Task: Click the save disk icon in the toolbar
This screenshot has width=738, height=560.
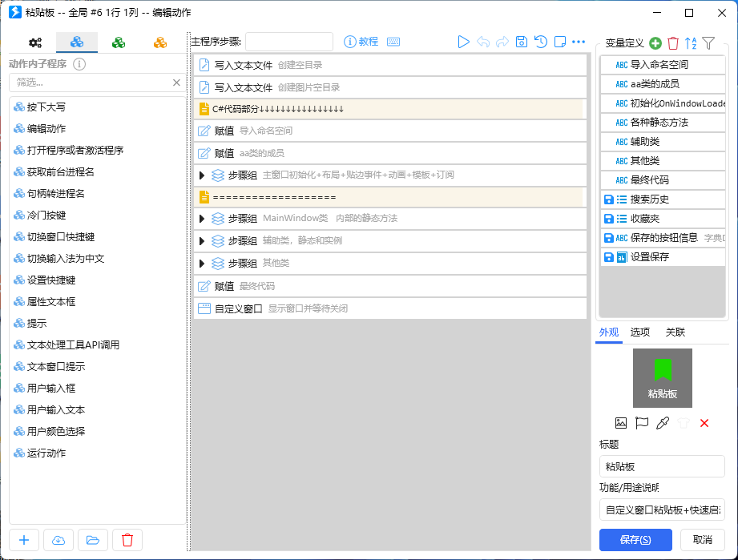Action: click(522, 42)
